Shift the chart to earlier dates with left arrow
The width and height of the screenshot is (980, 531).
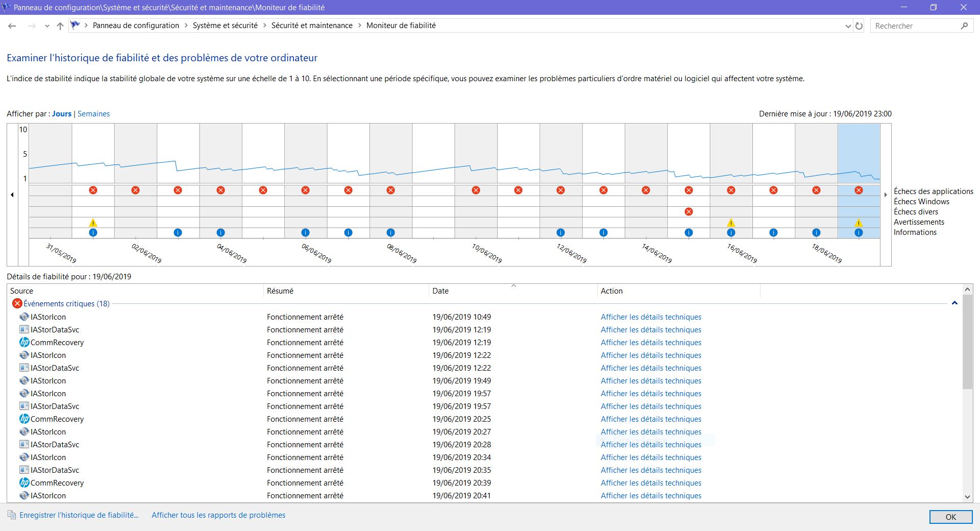click(12, 195)
